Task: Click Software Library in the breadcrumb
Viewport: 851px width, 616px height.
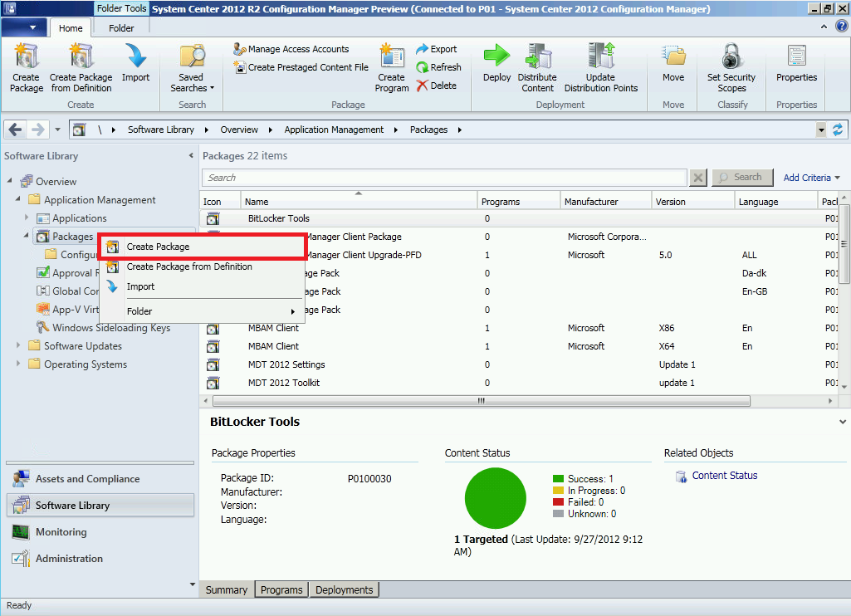Action: [x=160, y=130]
